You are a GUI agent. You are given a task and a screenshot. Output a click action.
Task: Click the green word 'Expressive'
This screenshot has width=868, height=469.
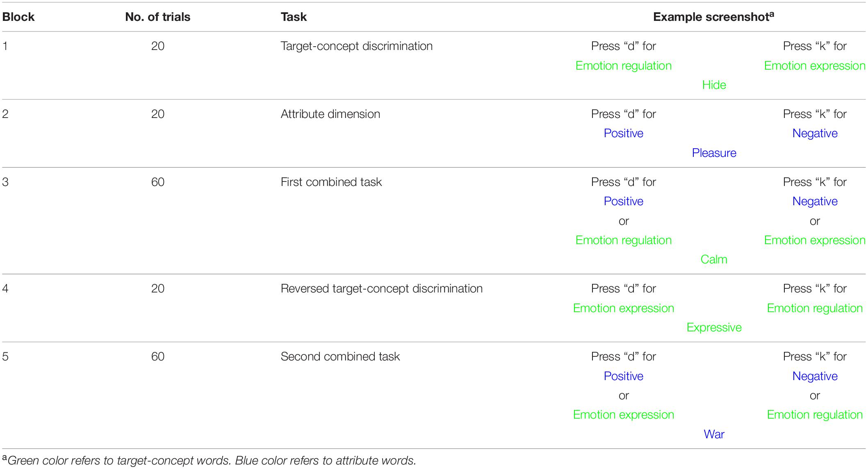click(x=714, y=327)
